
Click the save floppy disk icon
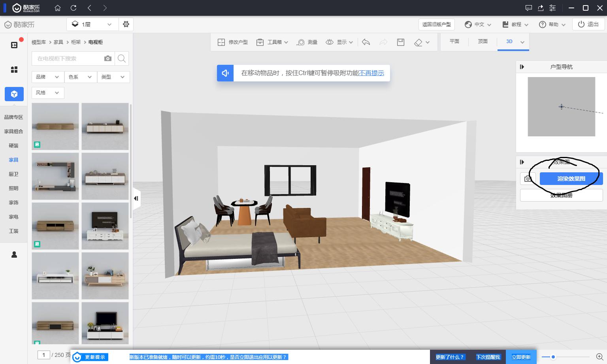[400, 42]
